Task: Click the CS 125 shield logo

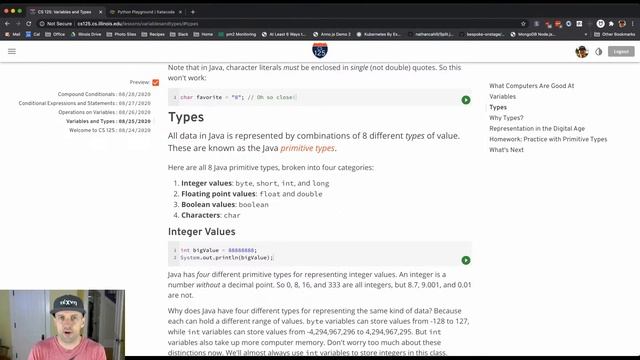Action: click(320, 51)
